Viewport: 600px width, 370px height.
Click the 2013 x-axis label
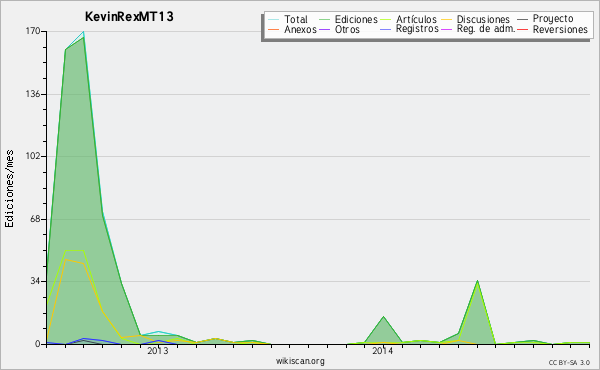pyautogui.click(x=158, y=351)
